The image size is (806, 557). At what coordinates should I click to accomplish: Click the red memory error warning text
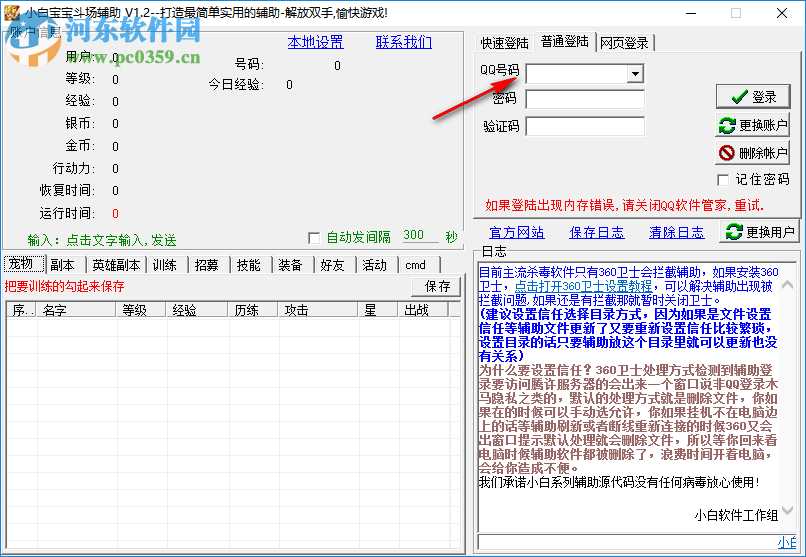(x=625, y=206)
